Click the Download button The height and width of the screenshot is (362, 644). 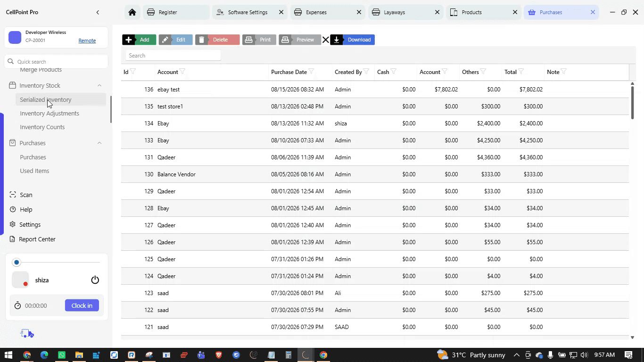353,40
